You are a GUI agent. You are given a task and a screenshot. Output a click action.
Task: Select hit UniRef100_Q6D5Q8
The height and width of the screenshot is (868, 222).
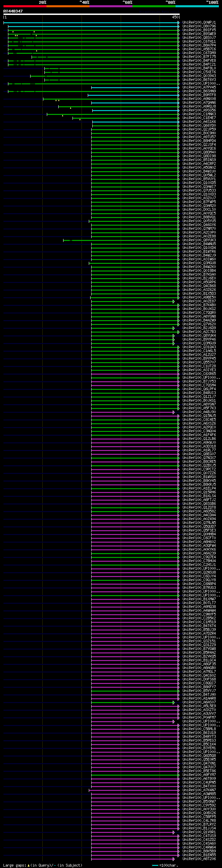pos(199,756)
